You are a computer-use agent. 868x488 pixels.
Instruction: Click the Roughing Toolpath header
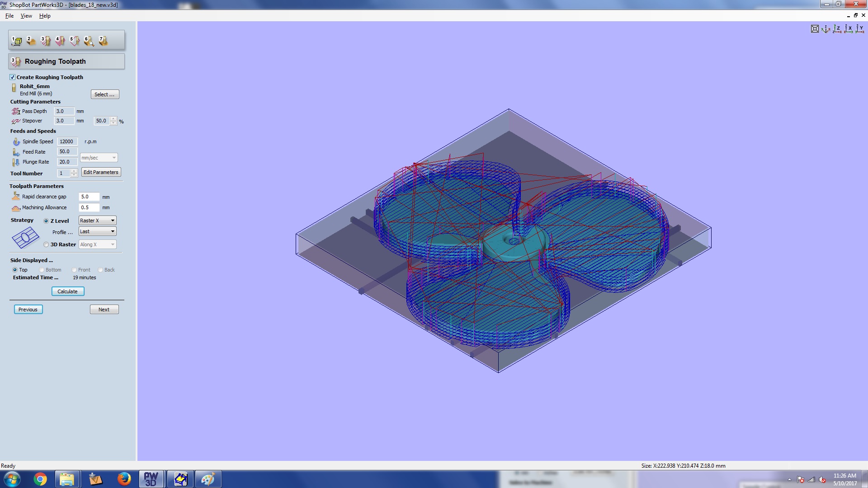click(x=66, y=61)
